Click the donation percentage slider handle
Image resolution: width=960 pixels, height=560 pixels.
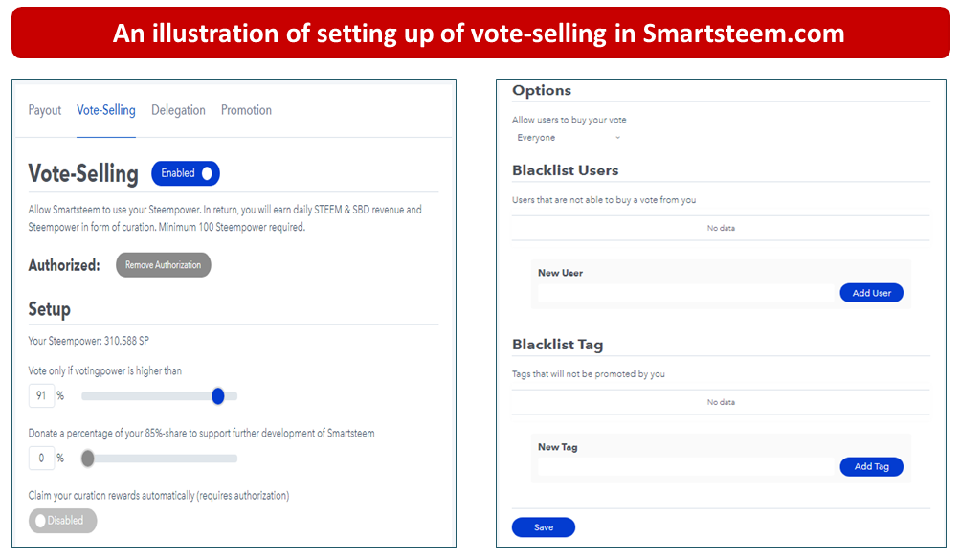pos(87,459)
